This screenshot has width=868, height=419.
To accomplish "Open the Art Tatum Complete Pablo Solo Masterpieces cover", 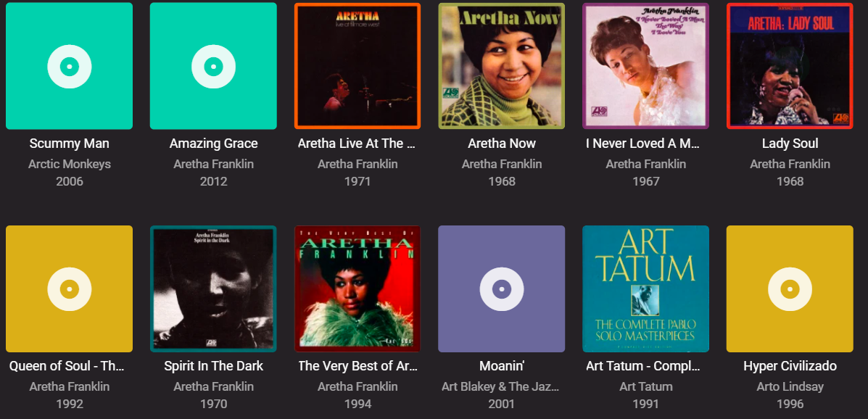I will coord(645,288).
